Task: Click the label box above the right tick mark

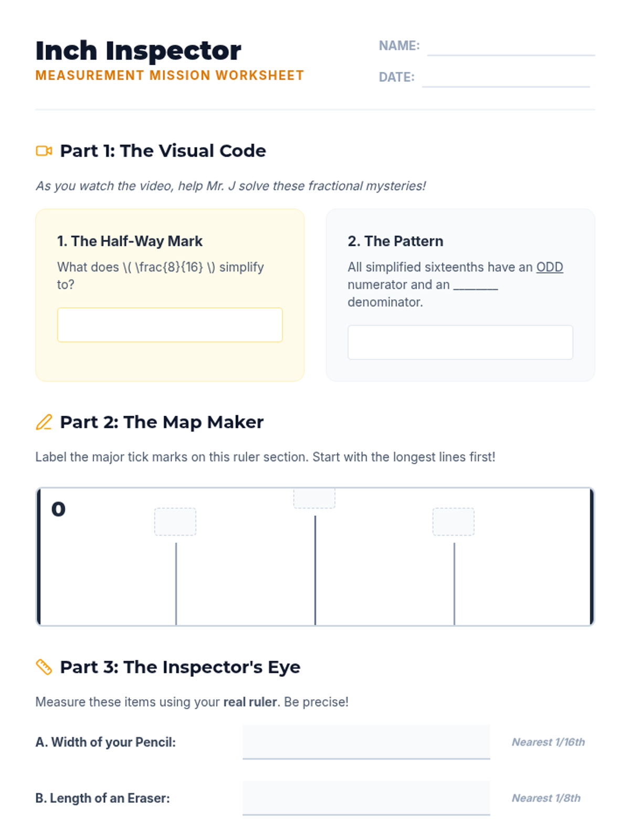Action: 454,522
